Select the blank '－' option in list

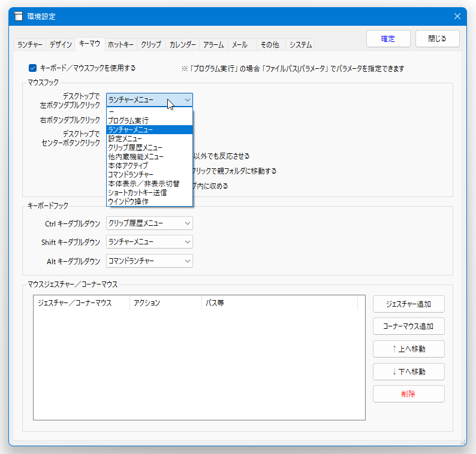pos(149,111)
